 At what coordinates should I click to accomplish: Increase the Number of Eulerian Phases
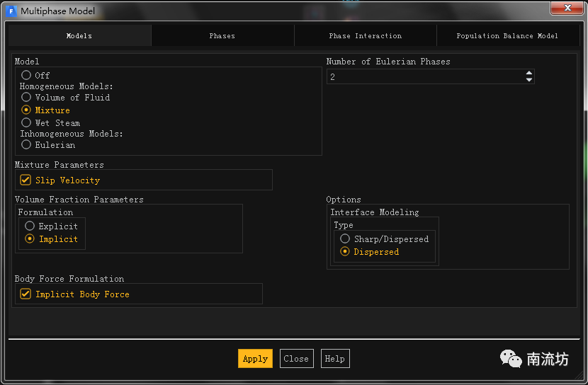tap(528, 73)
